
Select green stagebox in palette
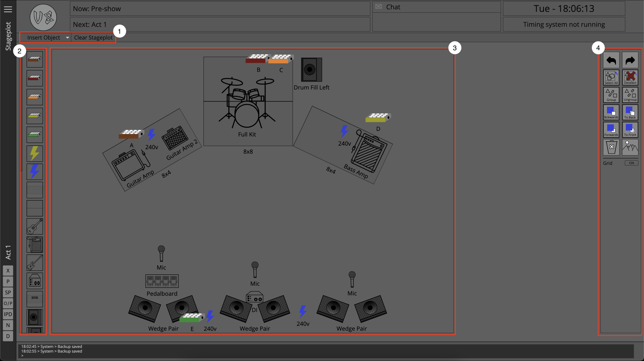tap(35, 135)
